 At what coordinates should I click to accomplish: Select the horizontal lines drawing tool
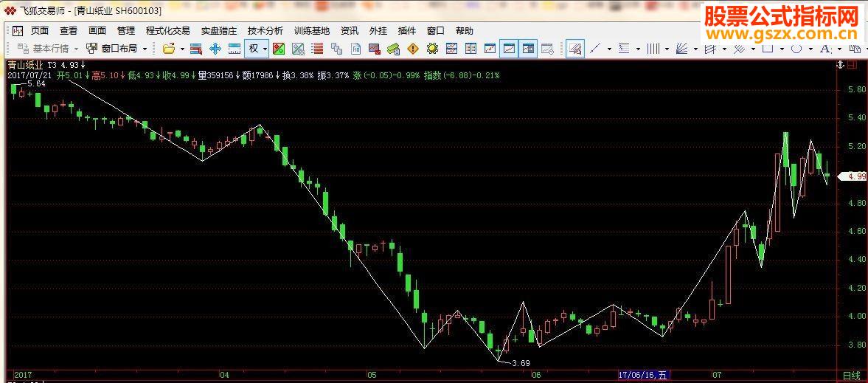tap(624, 48)
